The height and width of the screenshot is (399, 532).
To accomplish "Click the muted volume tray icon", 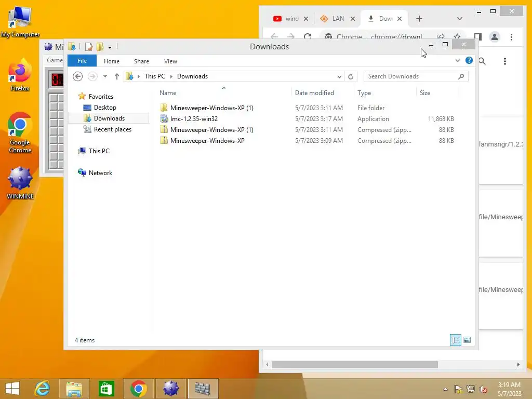I will point(483,389).
